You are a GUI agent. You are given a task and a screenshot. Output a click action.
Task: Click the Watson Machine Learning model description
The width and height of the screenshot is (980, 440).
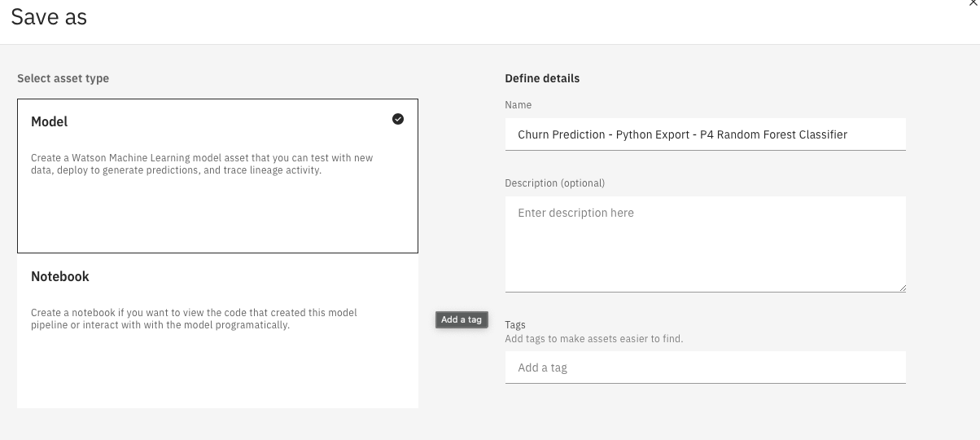point(202,164)
